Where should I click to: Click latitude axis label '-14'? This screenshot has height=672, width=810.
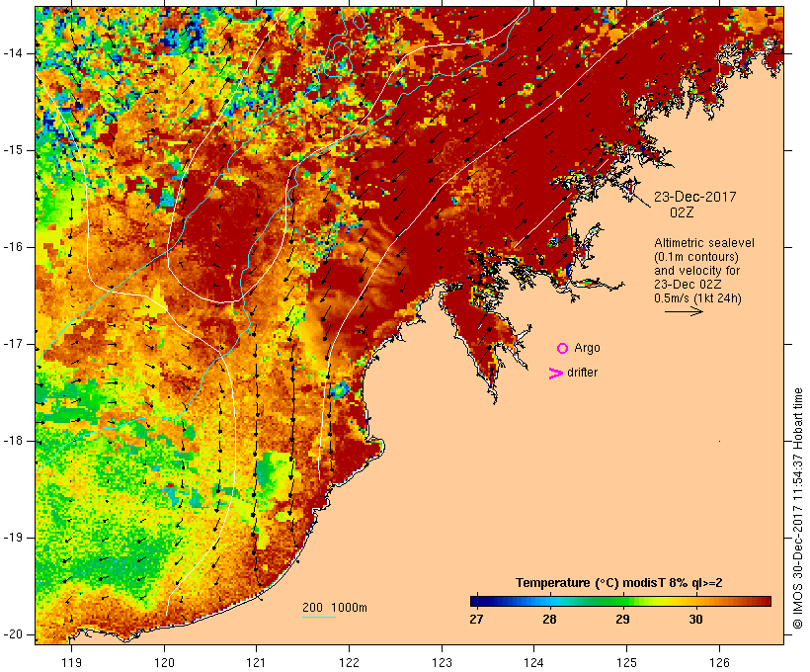click(14, 53)
